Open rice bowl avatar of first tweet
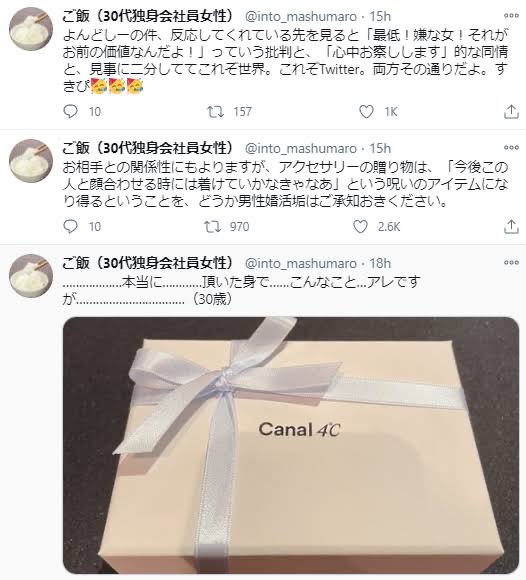The image size is (526, 580). [31, 28]
